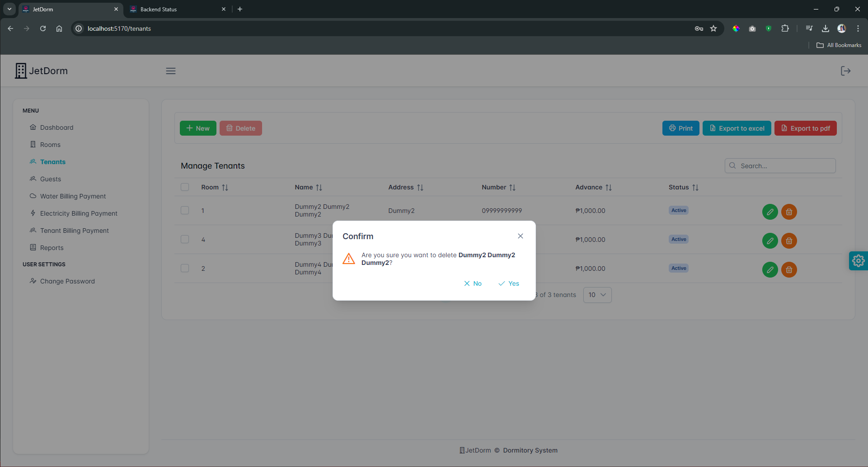Delete tenant in room 4 with orange trash

[789, 241]
